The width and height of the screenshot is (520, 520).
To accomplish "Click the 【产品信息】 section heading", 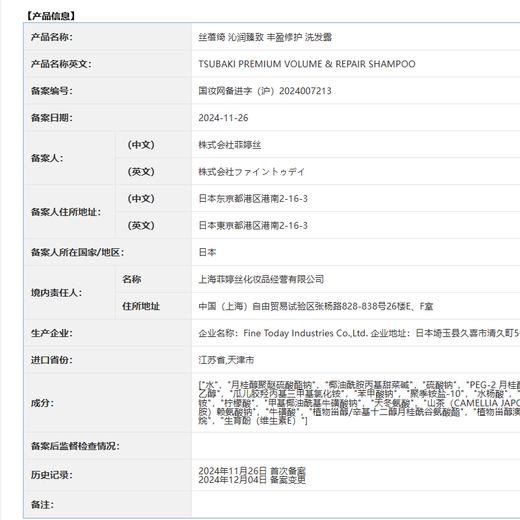I will 51,16.
